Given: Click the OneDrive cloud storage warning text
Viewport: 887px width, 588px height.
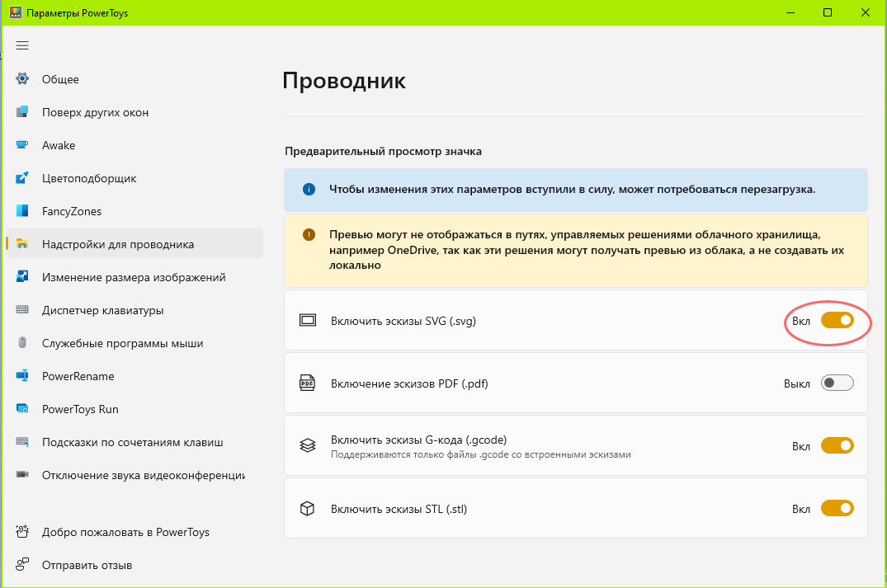Looking at the screenshot, I should [x=587, y=250].
